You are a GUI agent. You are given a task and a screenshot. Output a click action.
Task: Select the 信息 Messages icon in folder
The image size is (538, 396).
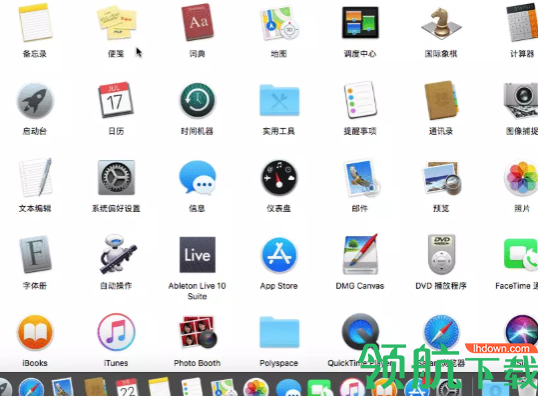pos(197,178)
